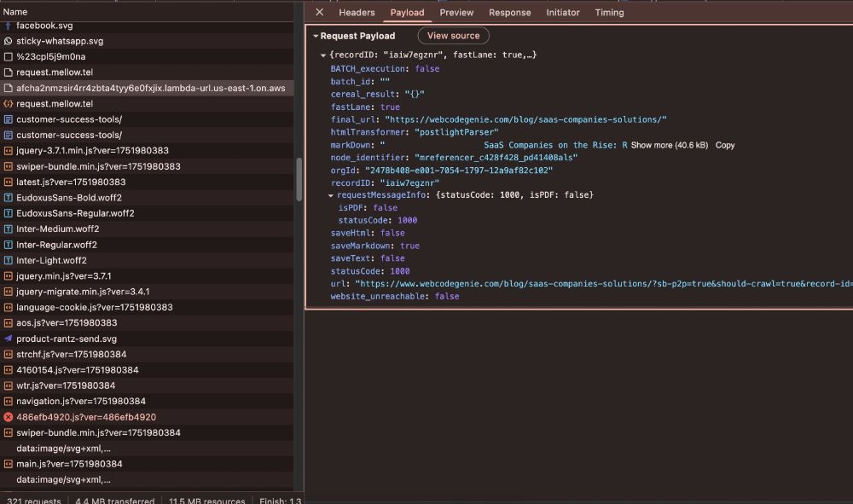This screenshot has width=853, height=504.
Task: Click script icon beside jquery-migrate.min.js
Action: [x=9, y=292]
